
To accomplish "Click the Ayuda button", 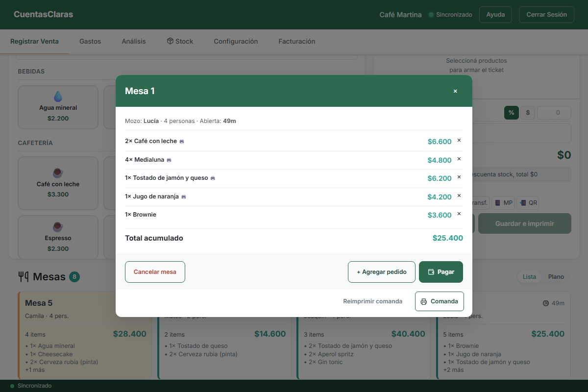I will [495, 15].
